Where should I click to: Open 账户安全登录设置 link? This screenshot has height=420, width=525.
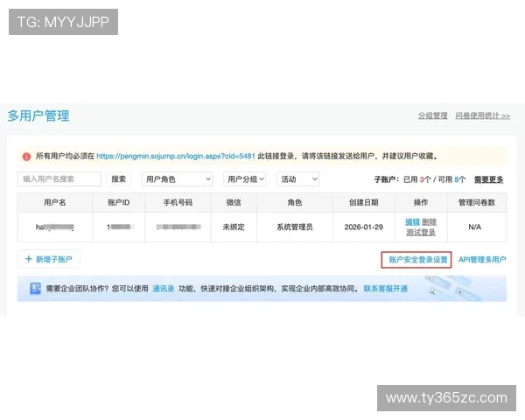pos(418,260)
